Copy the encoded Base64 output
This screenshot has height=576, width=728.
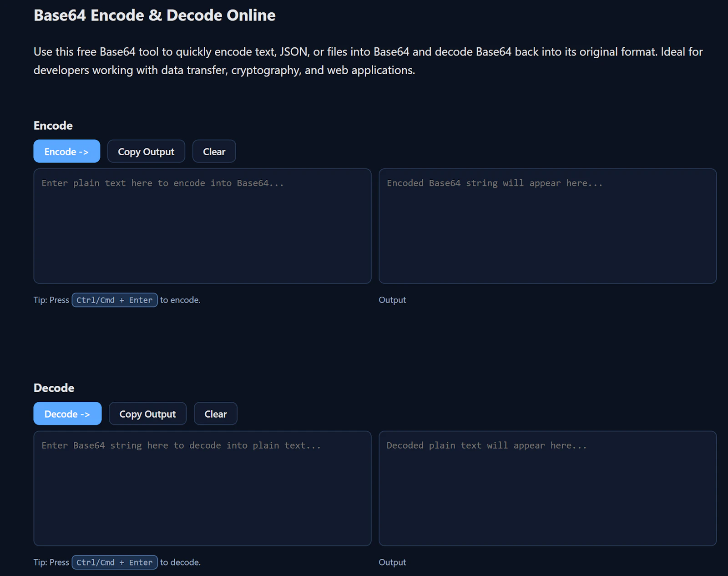tap(146, 151)
